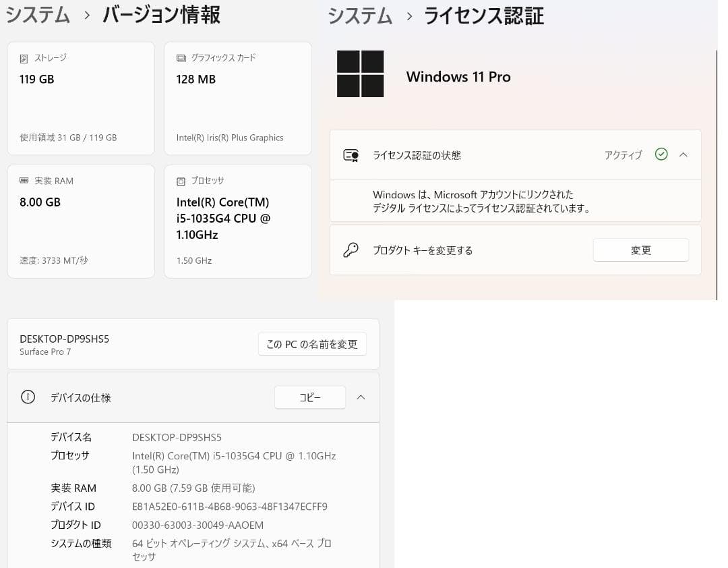Click PC name DESKTOP-DP9SHS5 above Surface Pro 7
Image resolution: width=728 pixels, height=568 pixels.
click(x=64, y=339)
